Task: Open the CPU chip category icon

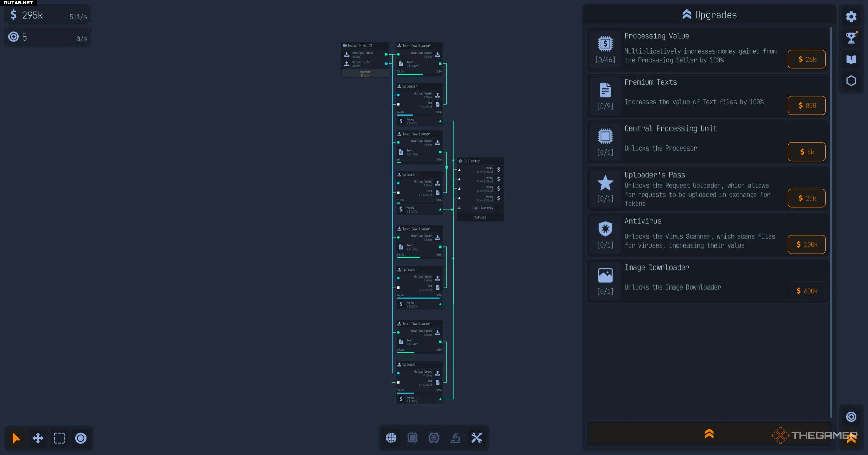Action: [412, 438]
